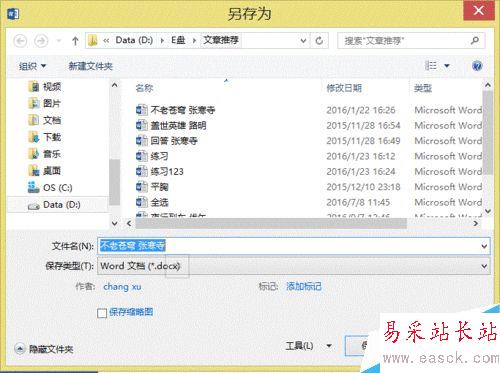The image size is (500, 373).
Task: Select 桌面 in the navigation pane
Action: 45,171
